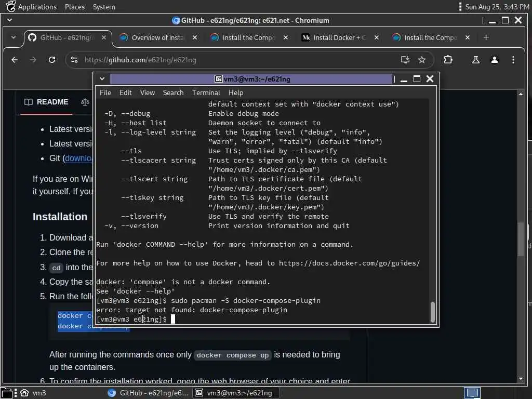Open the terminal File menu
The height and width of the screenshot is (399, 532).
[105, 92]
